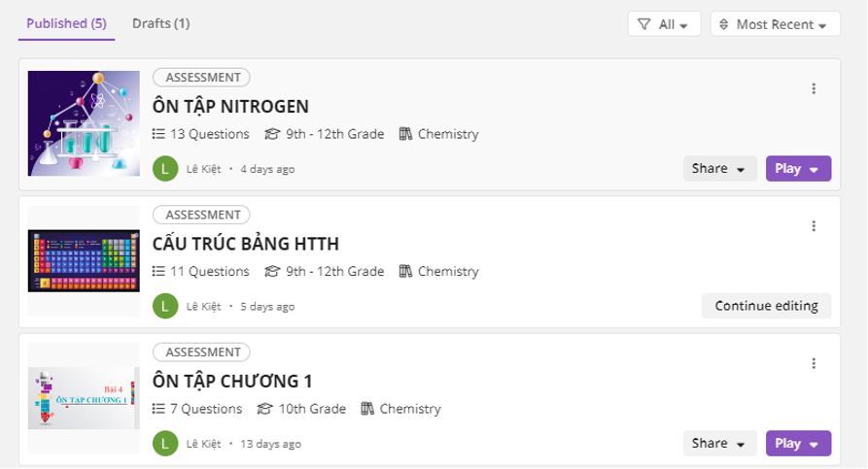Click Lê Kiệt avatar on ÔN TẬP CHƯƠNG 1

[x=165, y=444]
